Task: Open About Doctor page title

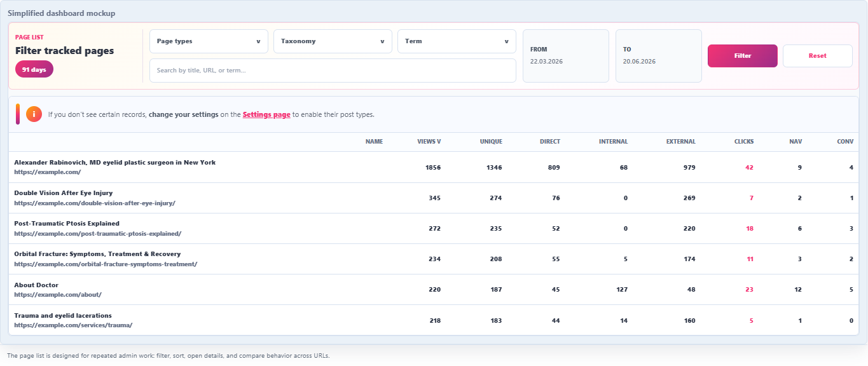Action: point(36,285)
